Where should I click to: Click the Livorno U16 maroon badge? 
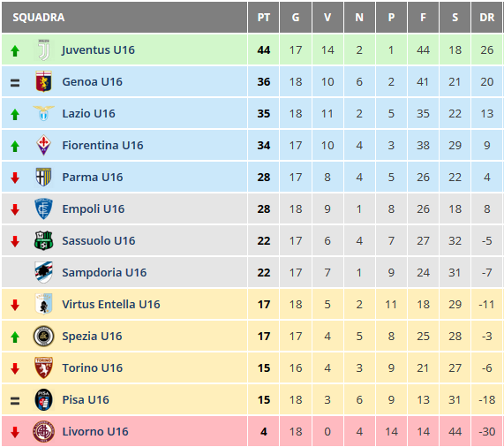[44, 431]
